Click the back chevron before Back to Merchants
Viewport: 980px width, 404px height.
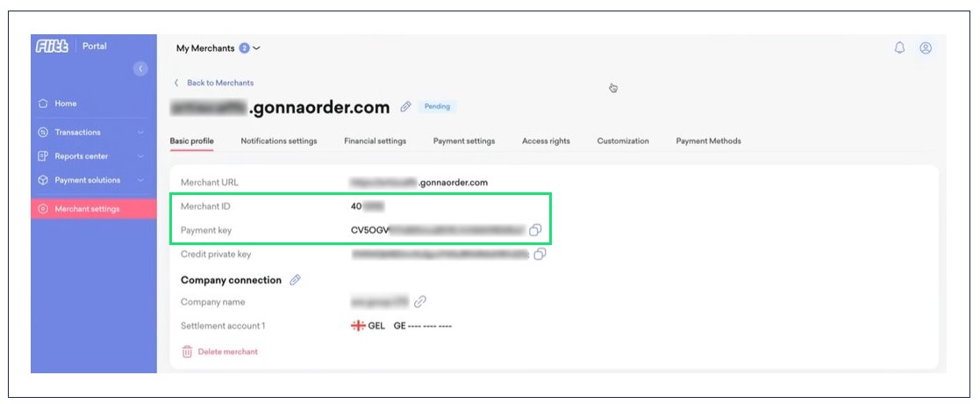point(176,83)
